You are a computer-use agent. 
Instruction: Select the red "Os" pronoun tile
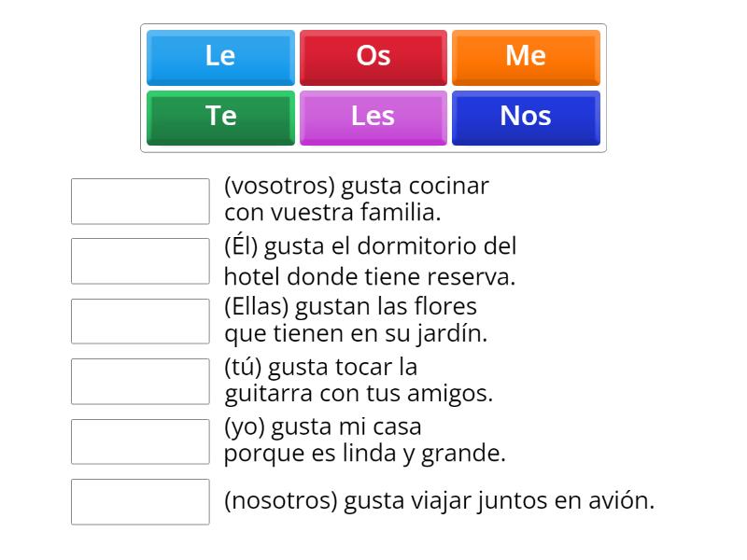pos(373,56)
